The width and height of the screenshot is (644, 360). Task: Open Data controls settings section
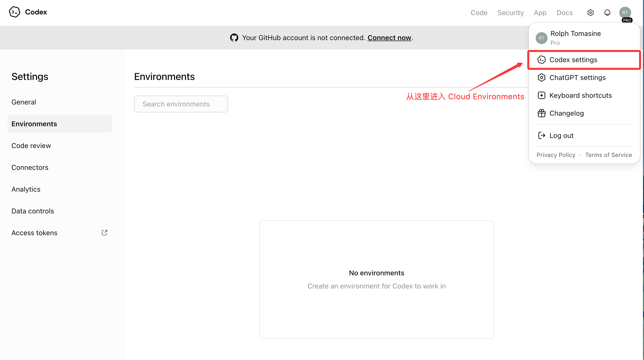60,211
